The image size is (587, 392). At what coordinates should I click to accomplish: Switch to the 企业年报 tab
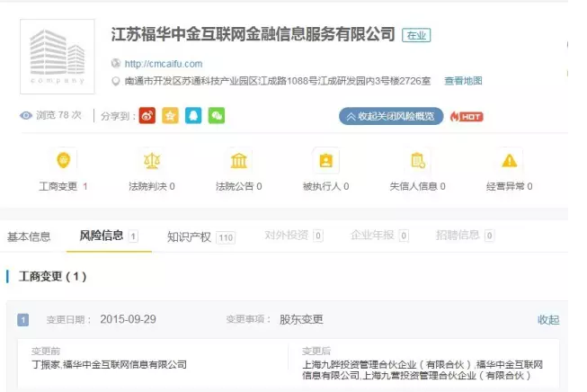pos(379,236)
